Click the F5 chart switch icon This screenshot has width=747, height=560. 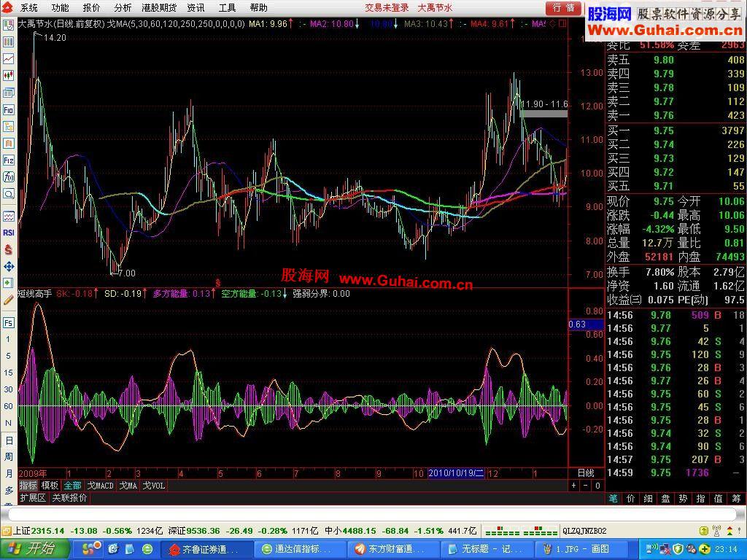pyautogui.click(x=8, y=323)
